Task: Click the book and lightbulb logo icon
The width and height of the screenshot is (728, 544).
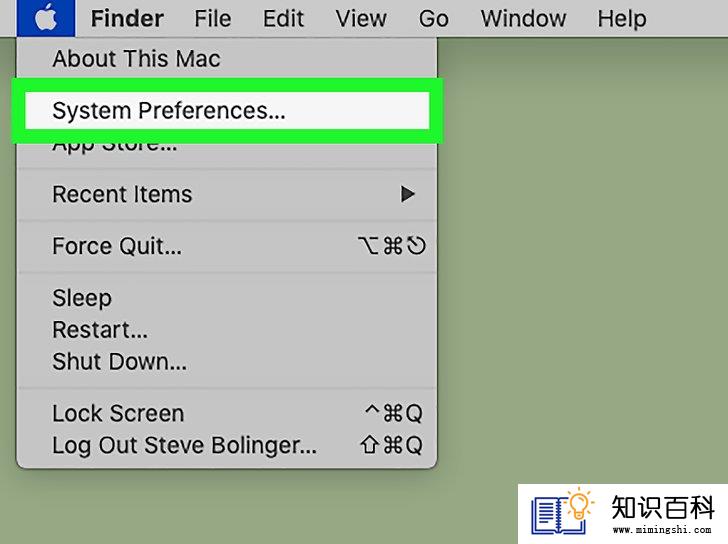Action: [x=562, y=511]
